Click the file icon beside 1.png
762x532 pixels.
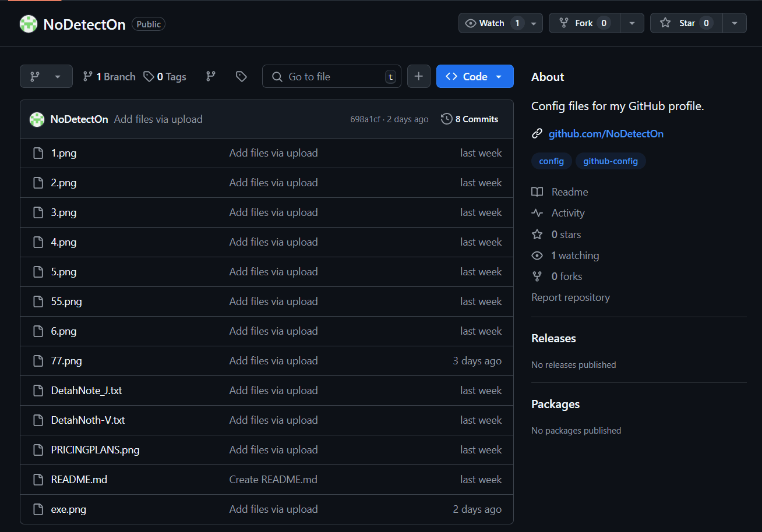click(38, 153)
